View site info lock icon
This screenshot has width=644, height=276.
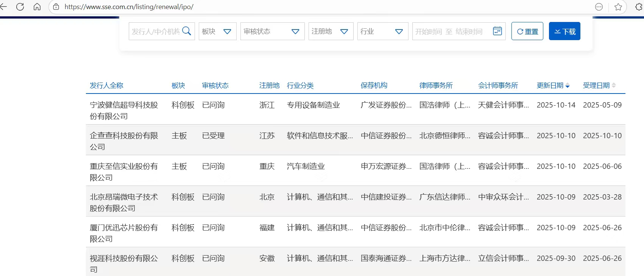pos(56,7)
